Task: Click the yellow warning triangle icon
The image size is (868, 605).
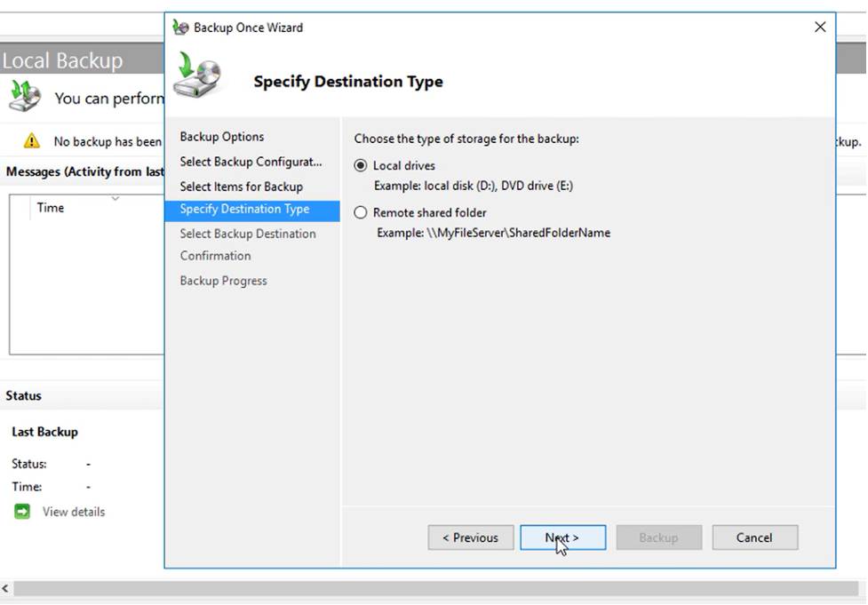Action: pyautogui.click(x=32, y=141)
